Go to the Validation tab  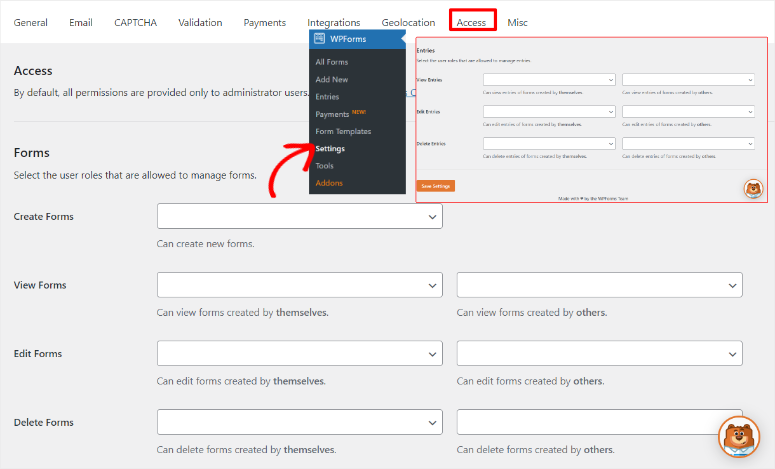click(x=200, y=23)
